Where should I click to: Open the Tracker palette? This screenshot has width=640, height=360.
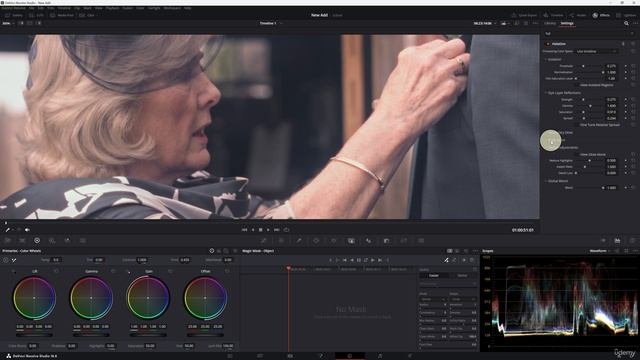click(333, 240)
